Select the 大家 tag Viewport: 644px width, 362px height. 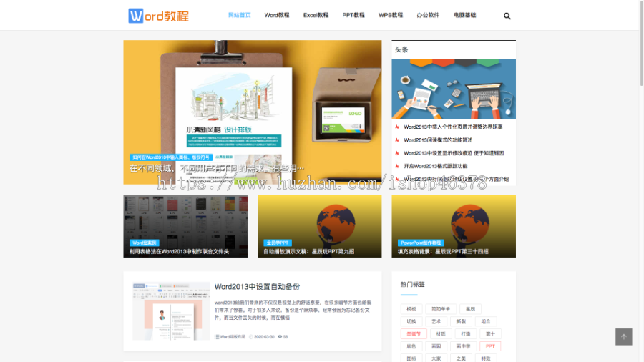point(436,358)
